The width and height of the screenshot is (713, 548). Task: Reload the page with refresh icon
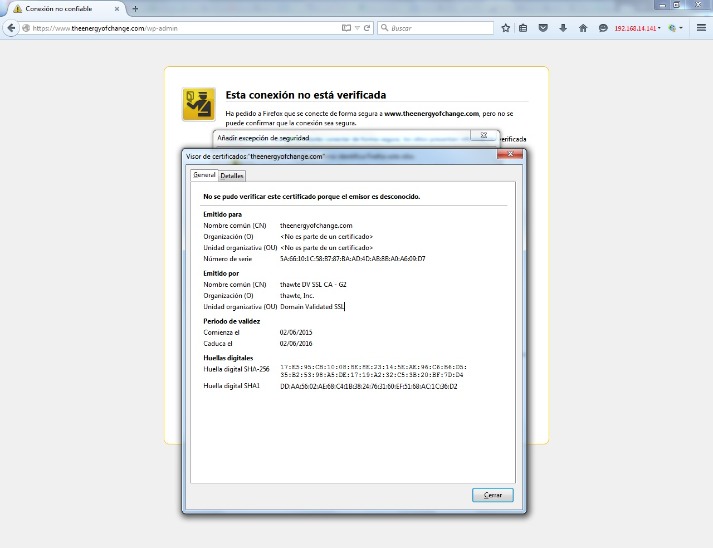tap(367, 28)
